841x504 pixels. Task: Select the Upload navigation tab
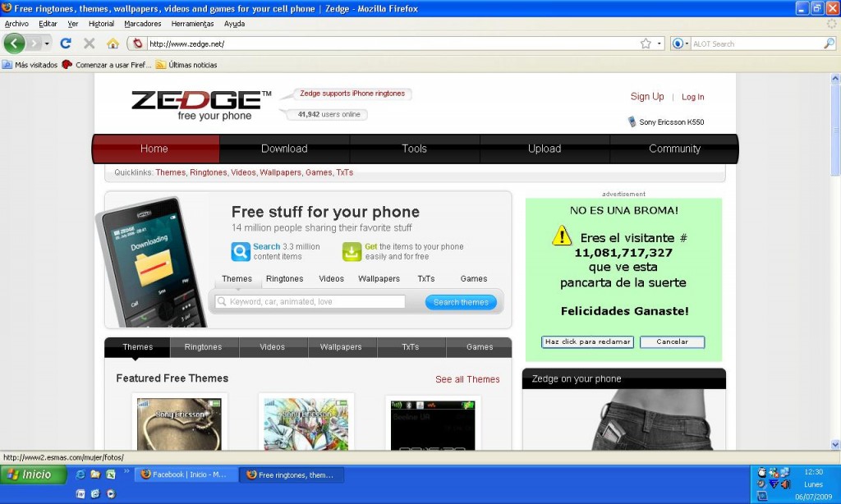[x=545, y=149]
